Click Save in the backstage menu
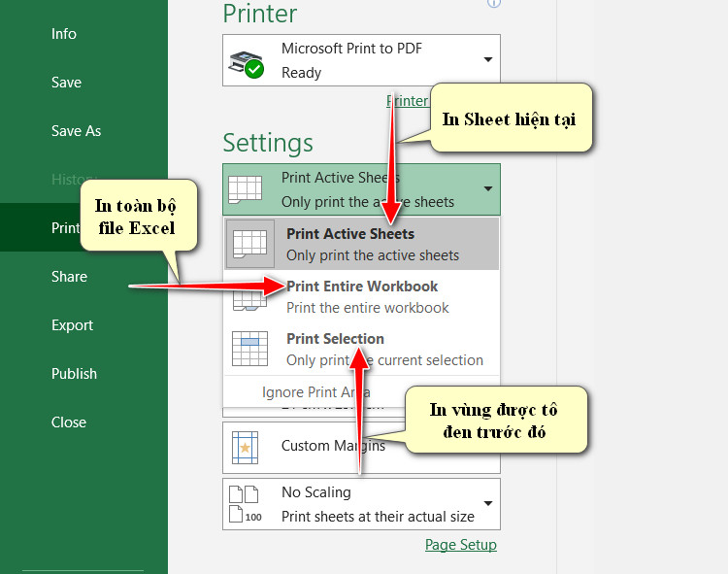728x574 pixels. click(66, 83)
